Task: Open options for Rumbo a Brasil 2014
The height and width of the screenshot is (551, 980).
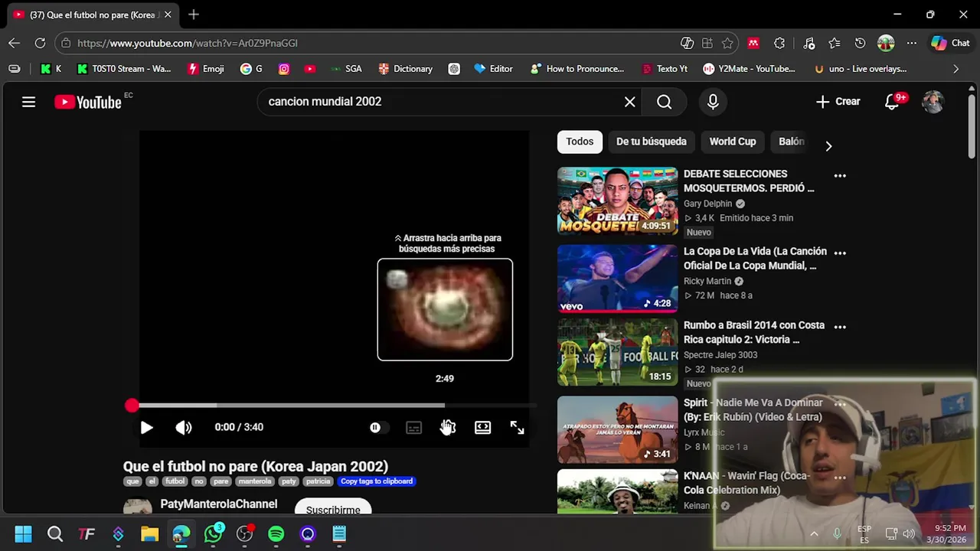Action: tap(840, 327)
